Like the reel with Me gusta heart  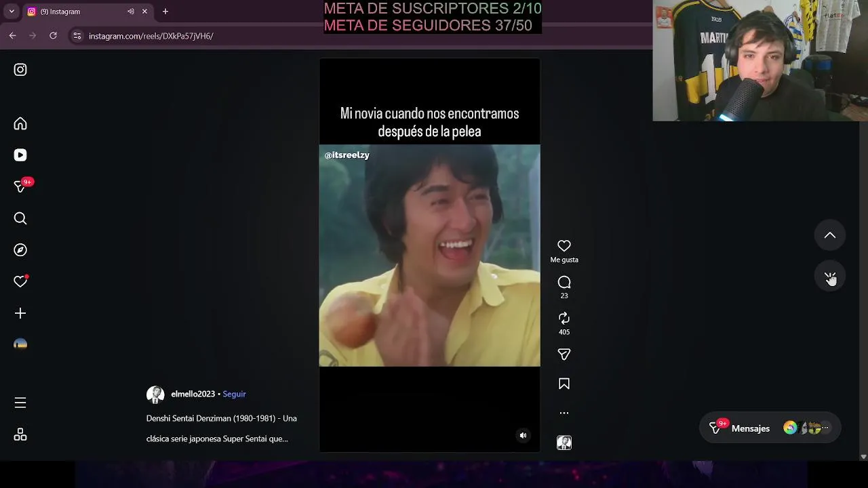pyautogui.click(x=564, y=246)
